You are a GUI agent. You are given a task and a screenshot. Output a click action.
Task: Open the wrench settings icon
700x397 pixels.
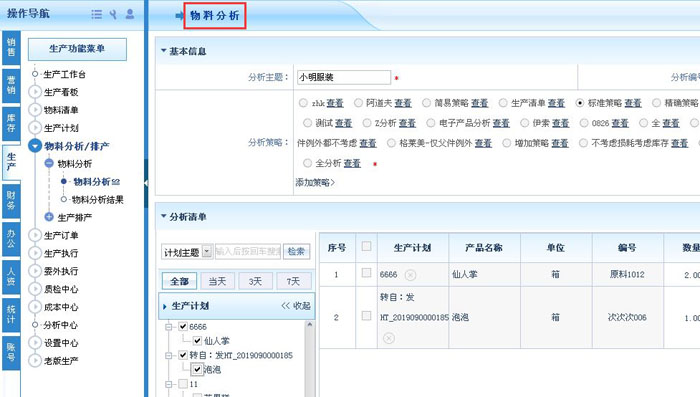pos(113,14)
